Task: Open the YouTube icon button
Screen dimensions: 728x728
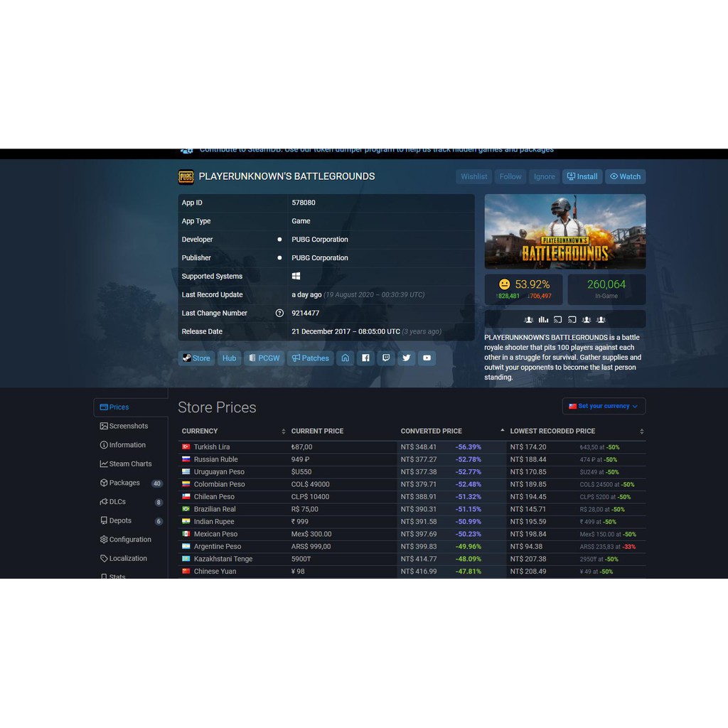Action: click(x=427, y=358)
